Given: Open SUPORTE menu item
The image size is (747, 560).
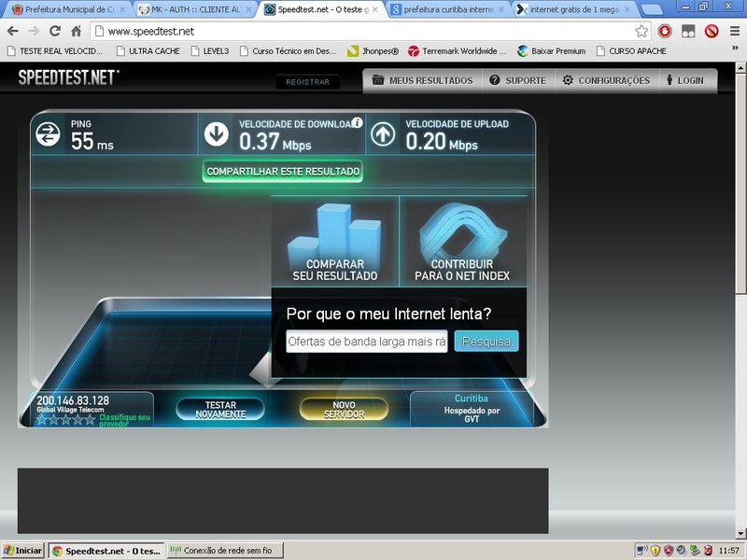Looking at the screenshot, I should pyautogui.click(x=518, y=80).
